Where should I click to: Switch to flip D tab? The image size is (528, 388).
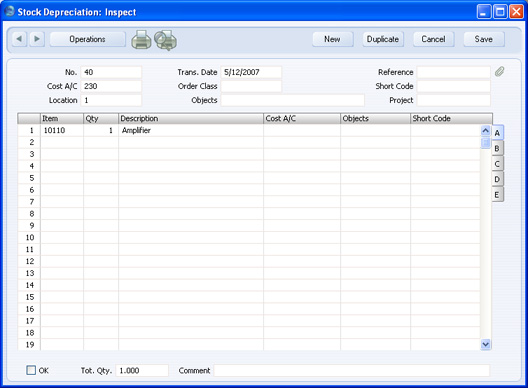click(497, 179)
